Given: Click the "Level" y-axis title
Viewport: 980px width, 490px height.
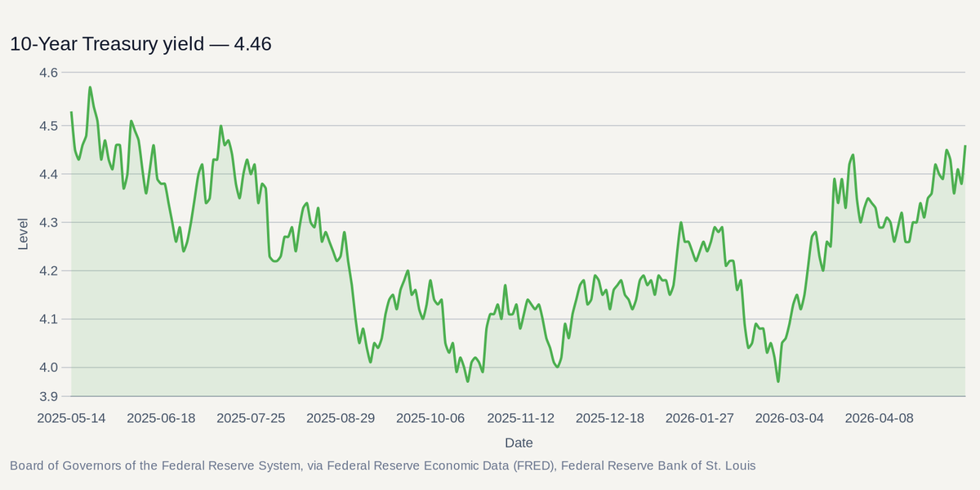Looking at the screenshot, I should point(23,234).
